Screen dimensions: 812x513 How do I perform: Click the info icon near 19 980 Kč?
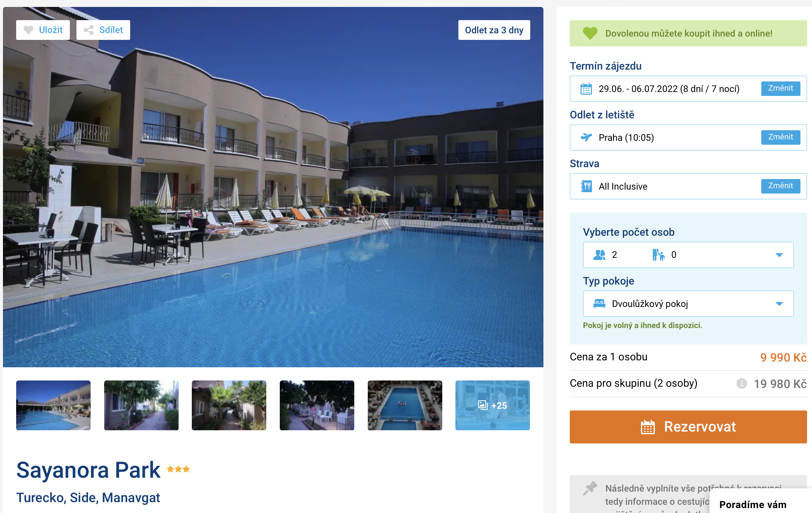coord(741,383)
